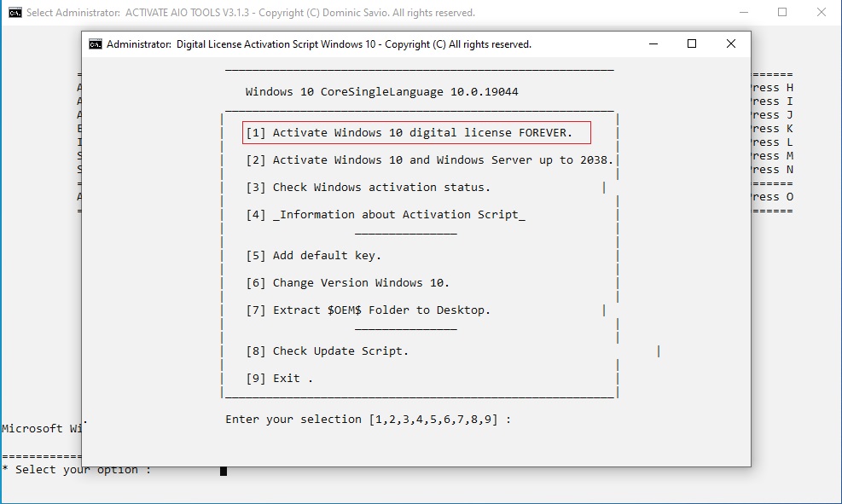Click the blinking cursor in Select your option prompt
842x504 pixels.
point(224,469)
